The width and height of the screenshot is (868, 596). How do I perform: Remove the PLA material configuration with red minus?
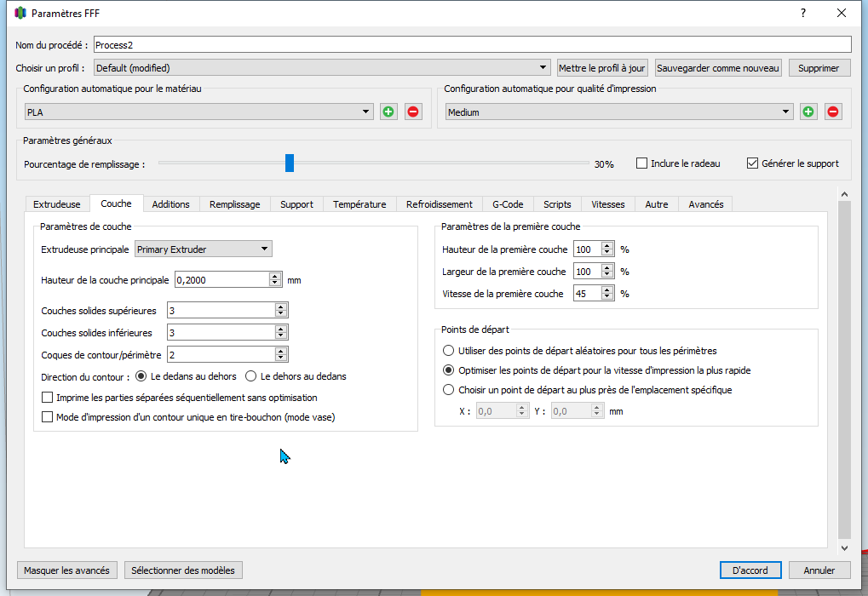click(x=413, y=112)
